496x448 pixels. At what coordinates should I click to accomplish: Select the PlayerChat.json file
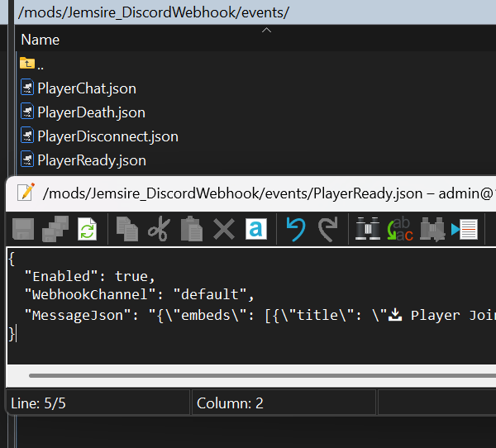click(86, 88)
